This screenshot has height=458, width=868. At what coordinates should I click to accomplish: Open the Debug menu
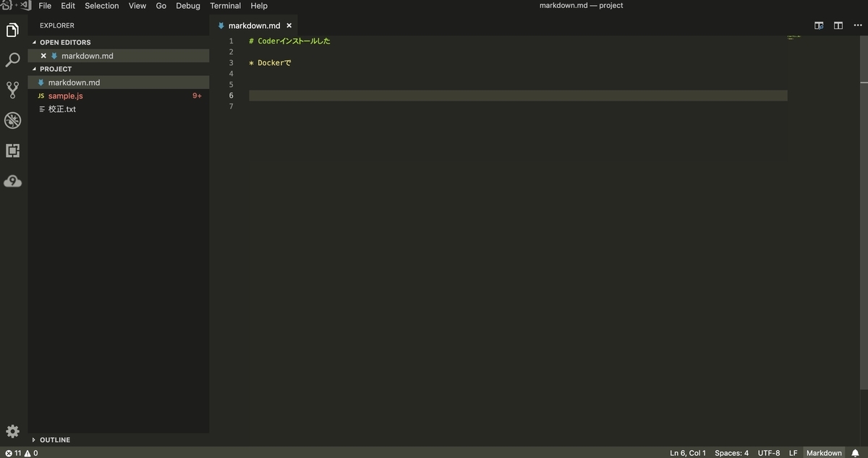click(x=188, y=6)
